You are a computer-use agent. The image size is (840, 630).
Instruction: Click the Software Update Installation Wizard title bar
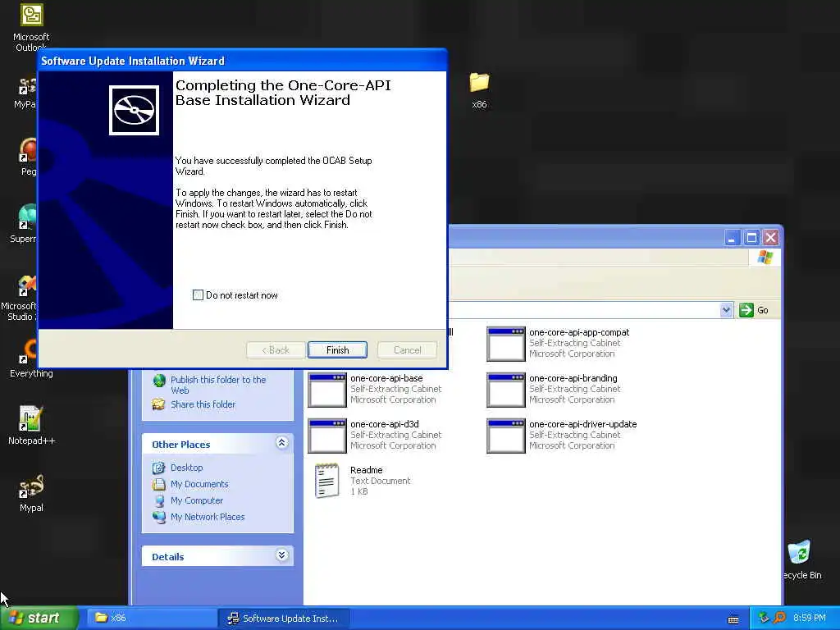pyautogui.click(x=243, y=61)
